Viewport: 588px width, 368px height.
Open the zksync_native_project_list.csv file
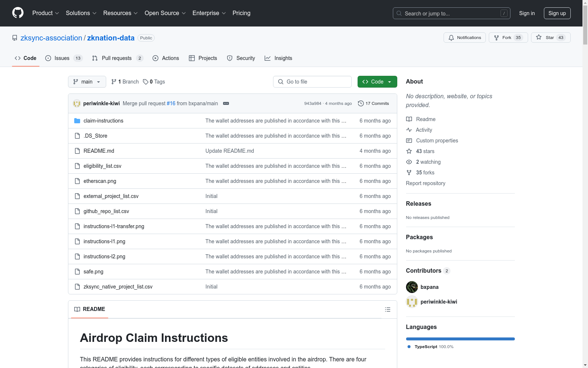coord(118,287)
